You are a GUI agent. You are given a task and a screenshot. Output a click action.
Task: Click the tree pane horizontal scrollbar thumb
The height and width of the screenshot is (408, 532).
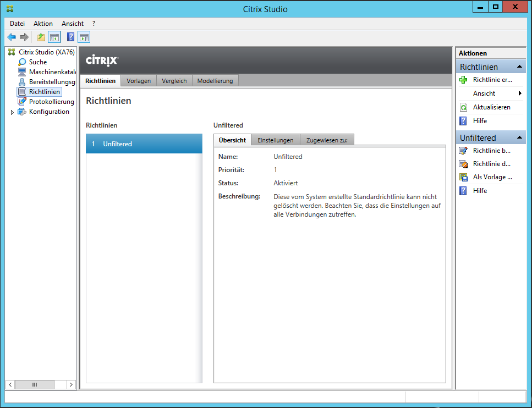pos(35,384)
